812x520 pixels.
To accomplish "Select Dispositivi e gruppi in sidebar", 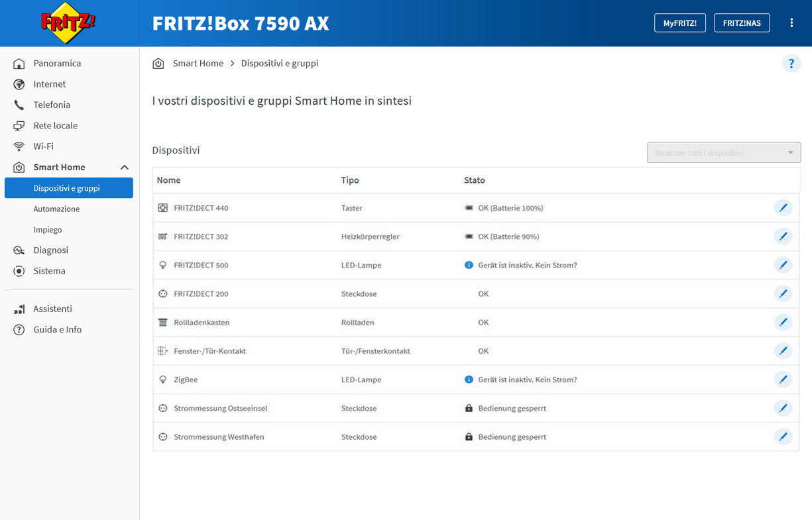I will (x=69, y=188).
